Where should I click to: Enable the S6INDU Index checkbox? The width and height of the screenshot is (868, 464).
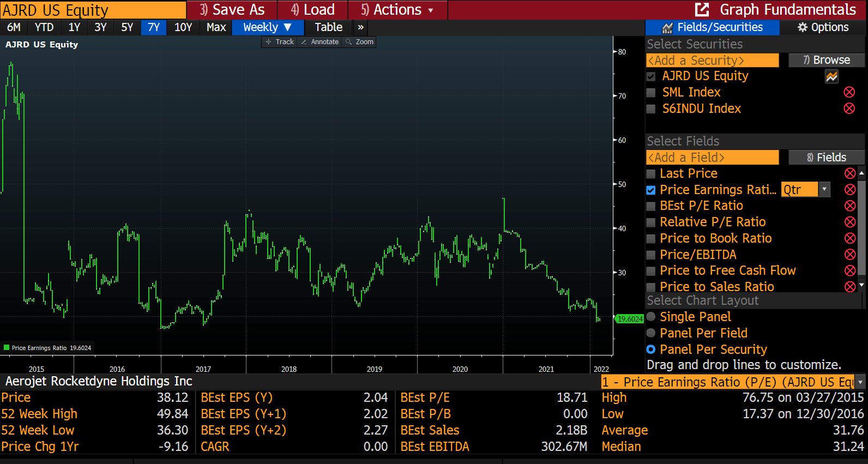tap(651, 109)
